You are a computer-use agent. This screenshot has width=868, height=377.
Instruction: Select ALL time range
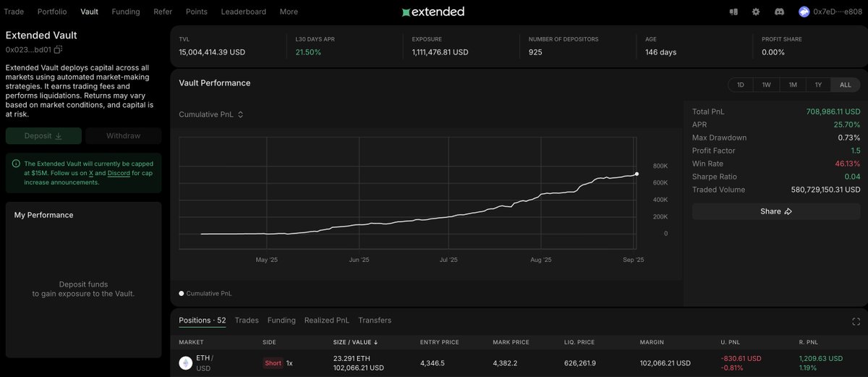click(845, 85)
